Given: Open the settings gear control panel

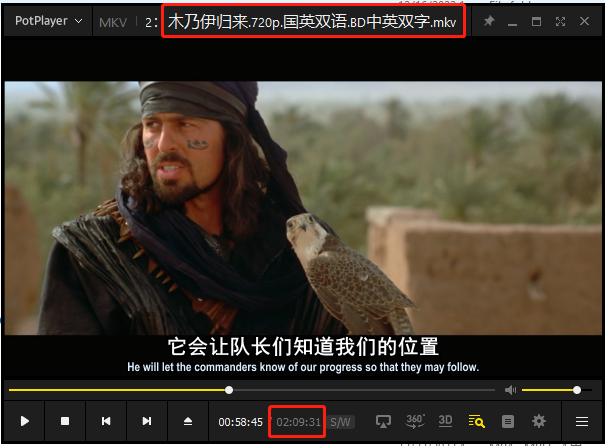Looking at the screenshot, I should [x=539, y=421].
